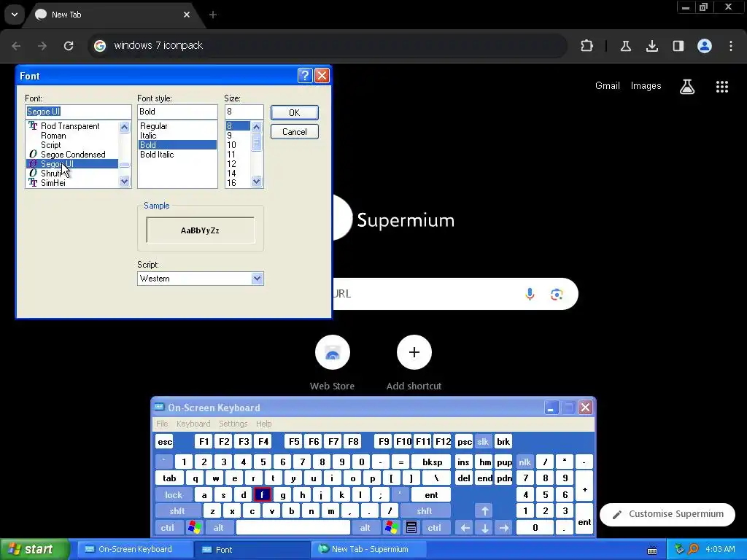Toggle the left shft key
747x560 pixels.
point(177,511)
